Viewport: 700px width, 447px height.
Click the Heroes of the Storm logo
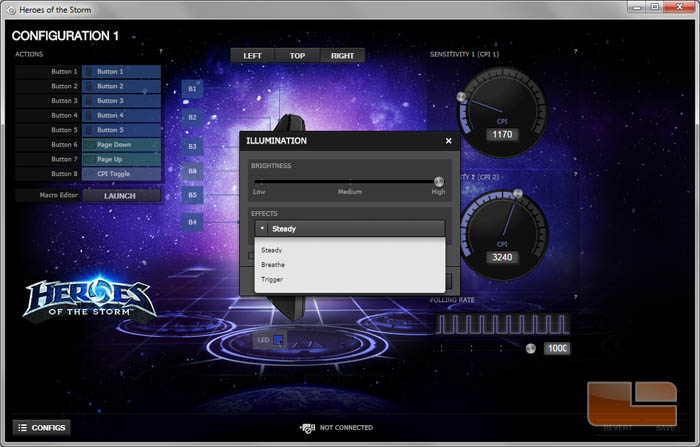click(x=89, y=299)
